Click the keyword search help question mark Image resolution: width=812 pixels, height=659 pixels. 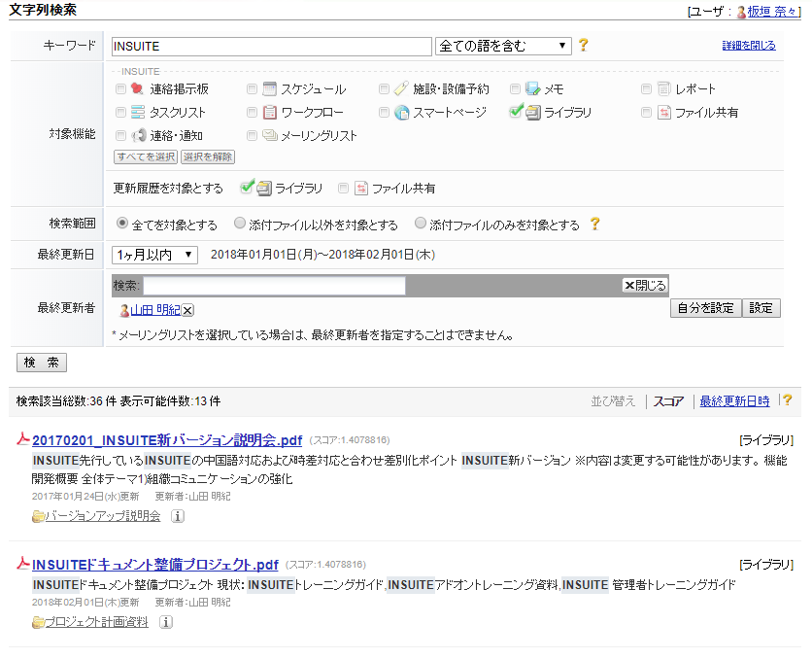[584, 45]
